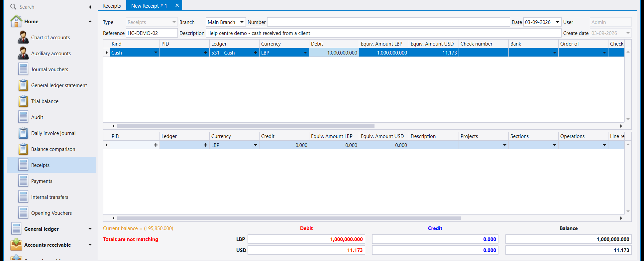Open Auxiliary accounts from sidebar
The image size is (644, 261).
pyautogui.click(x=51, y=54)
